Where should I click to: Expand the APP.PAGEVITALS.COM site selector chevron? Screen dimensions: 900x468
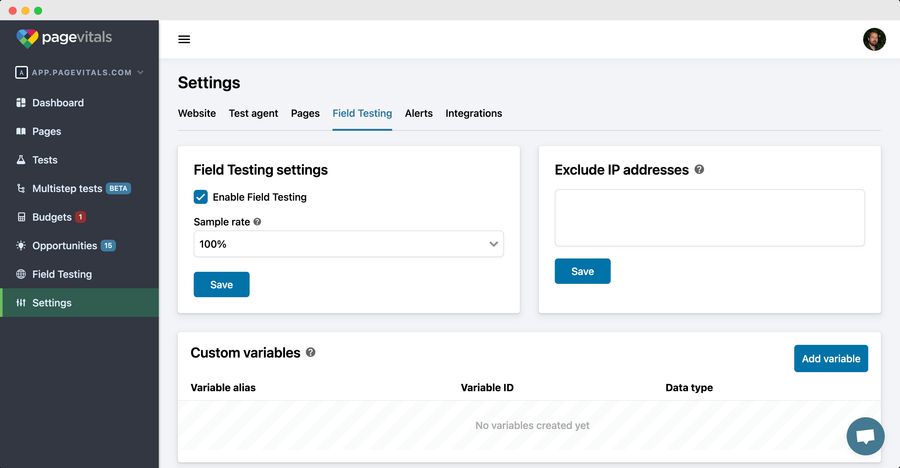(x=141, y=72)
